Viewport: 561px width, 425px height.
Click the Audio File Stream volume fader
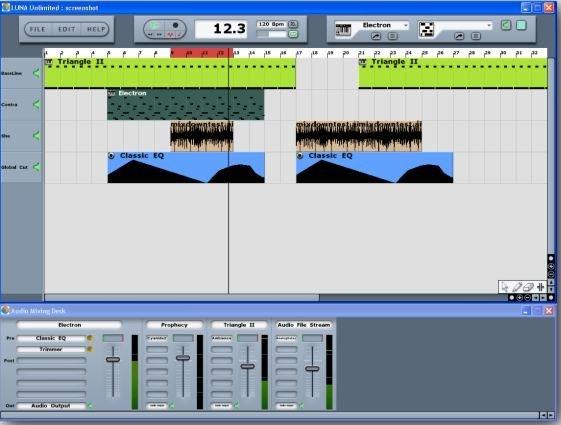312,368
